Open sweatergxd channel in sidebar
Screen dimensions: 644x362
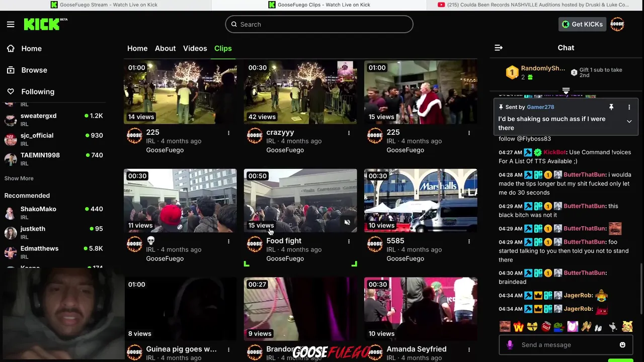coord(54,120)
